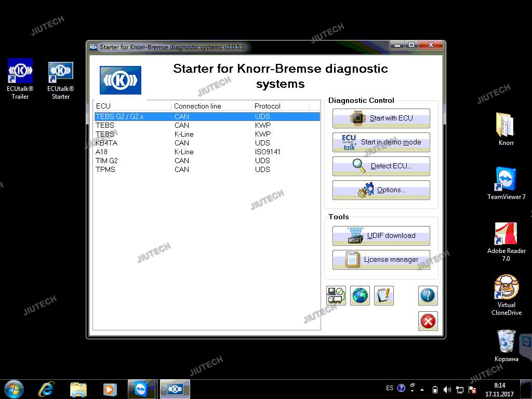Viewport: 532px width, 399px height.
Task: Open License manager
Action: pyautogui.click(x=381, y=260)
